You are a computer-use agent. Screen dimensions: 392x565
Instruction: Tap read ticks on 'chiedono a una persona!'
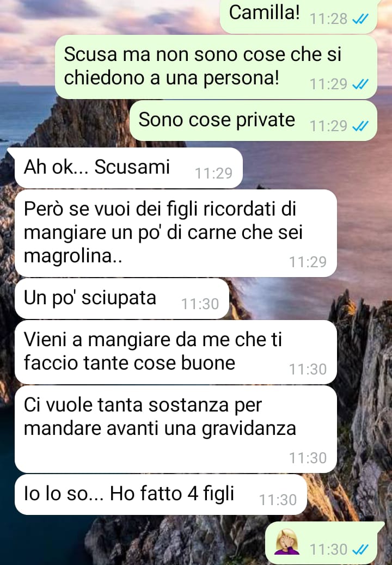click(360, 84)
